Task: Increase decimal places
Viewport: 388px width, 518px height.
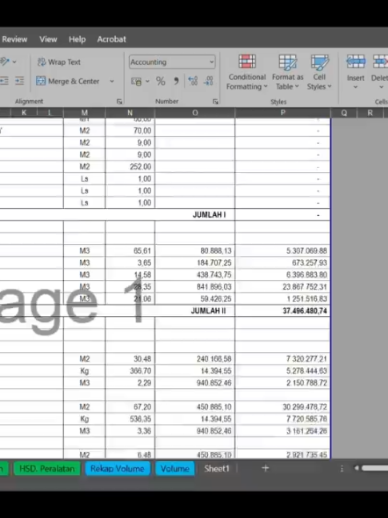Action: [193, 81]
